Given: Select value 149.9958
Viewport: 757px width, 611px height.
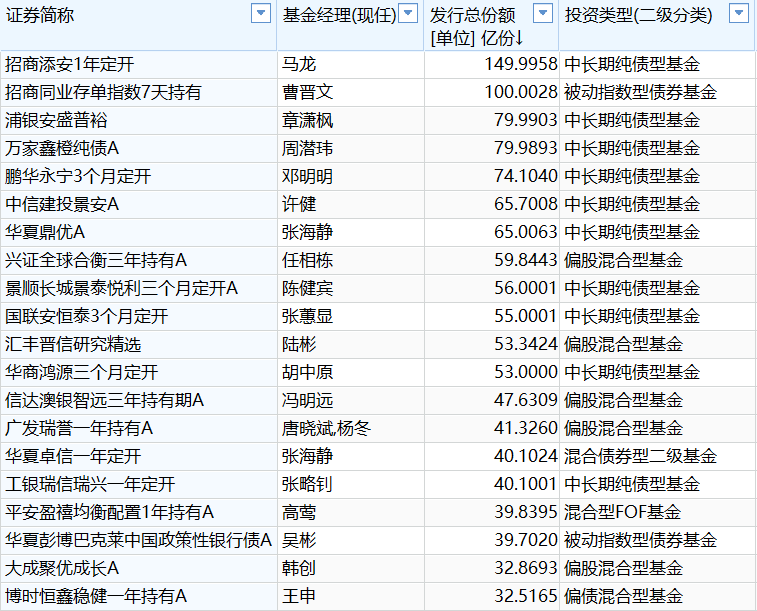Looking at the screenshot, I should (521, 64).
